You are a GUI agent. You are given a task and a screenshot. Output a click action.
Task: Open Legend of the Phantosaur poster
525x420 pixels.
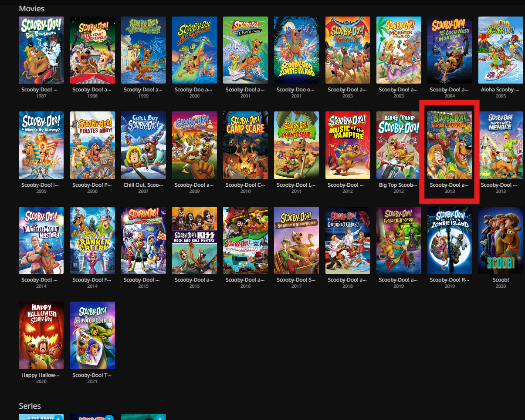(x=296, y=145)
